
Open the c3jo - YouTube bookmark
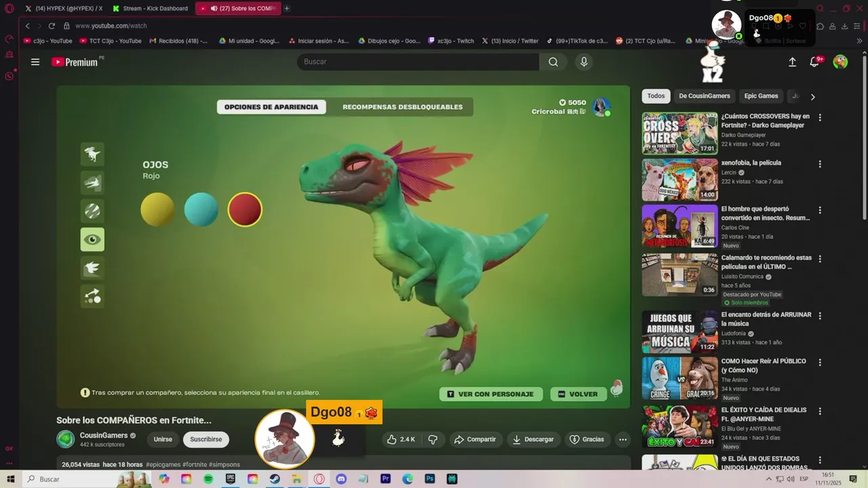pos(47,41)
